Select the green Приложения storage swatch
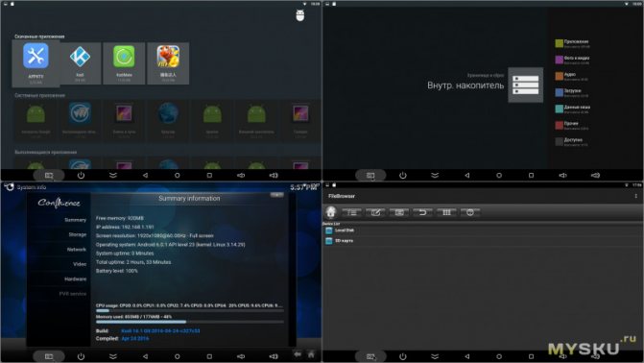Image resolution: width=644 pixels, height=363 pixels. pyautogui.click(x=559, y=43)
